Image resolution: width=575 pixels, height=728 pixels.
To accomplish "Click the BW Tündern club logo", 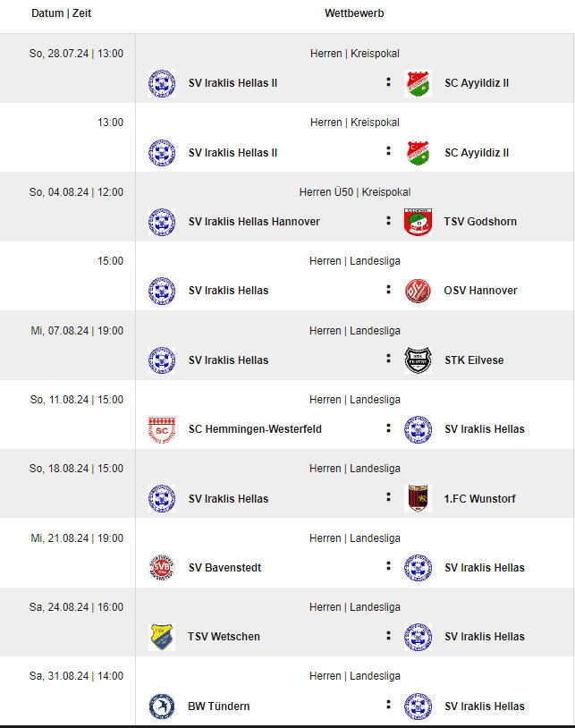I will tap(162, 706).
